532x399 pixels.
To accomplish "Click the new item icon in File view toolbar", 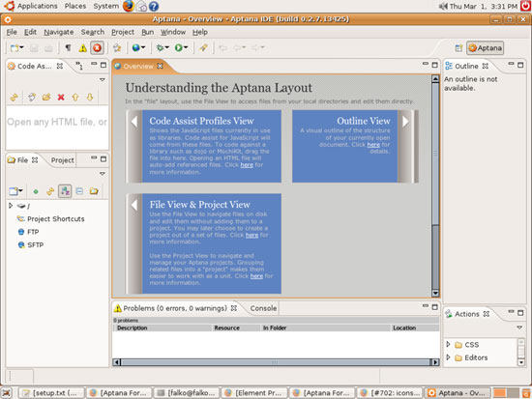I will click(x=15, y=191).
